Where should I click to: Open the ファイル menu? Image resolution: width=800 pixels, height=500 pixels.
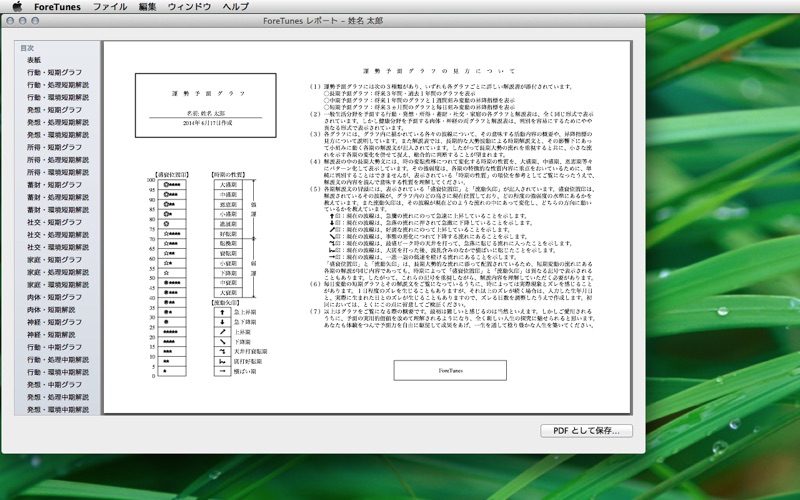click(110, 7)
